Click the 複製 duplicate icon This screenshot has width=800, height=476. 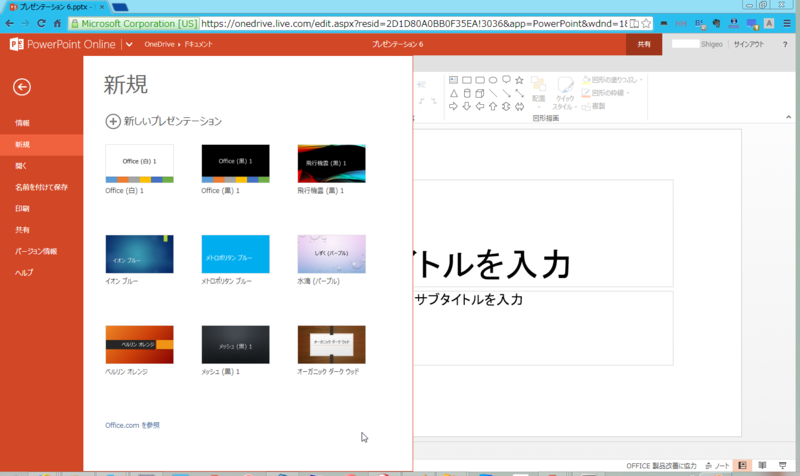586,106
